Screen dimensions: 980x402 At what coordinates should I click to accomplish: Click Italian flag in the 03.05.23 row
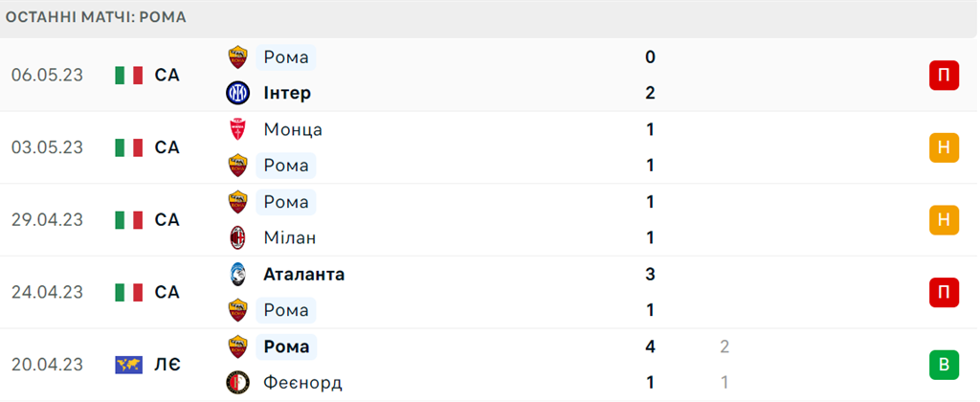click(128, 147)
